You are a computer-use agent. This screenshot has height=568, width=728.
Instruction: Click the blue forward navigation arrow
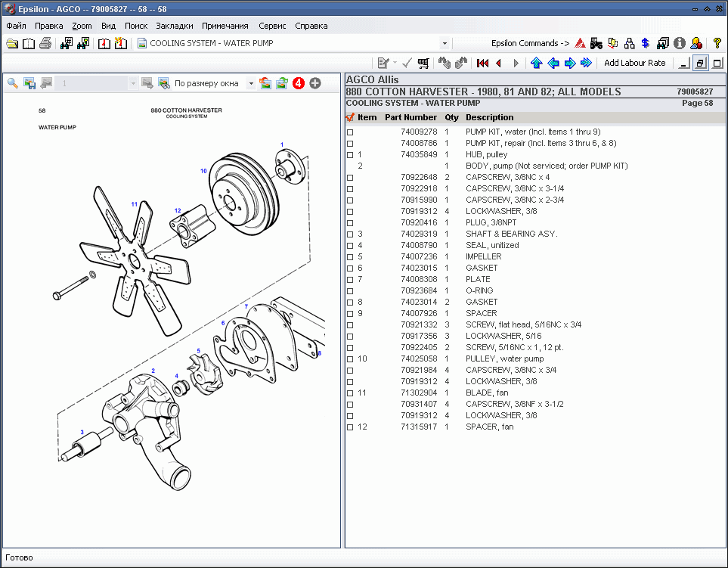[x=569, y=63]
